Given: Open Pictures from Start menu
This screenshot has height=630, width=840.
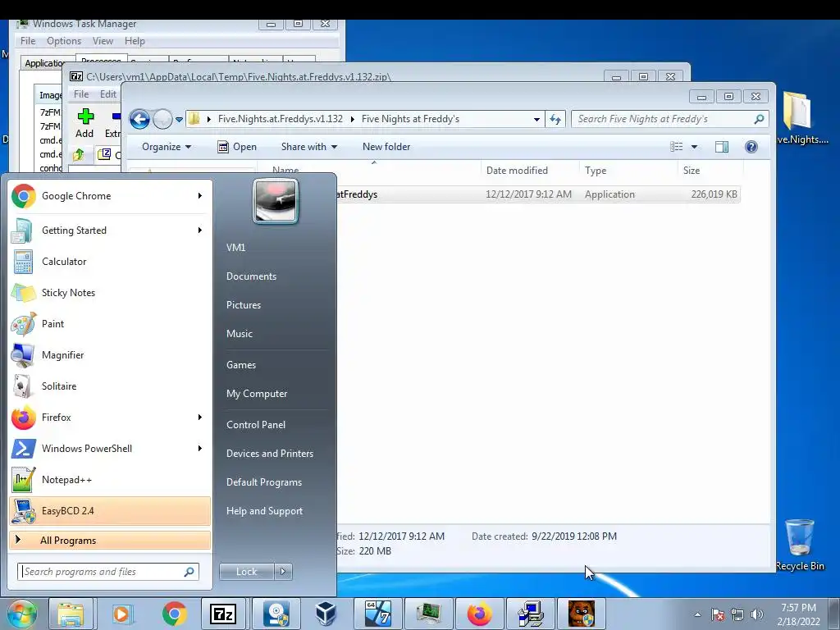Looking at the screenshot, I should tap(244, 305).
